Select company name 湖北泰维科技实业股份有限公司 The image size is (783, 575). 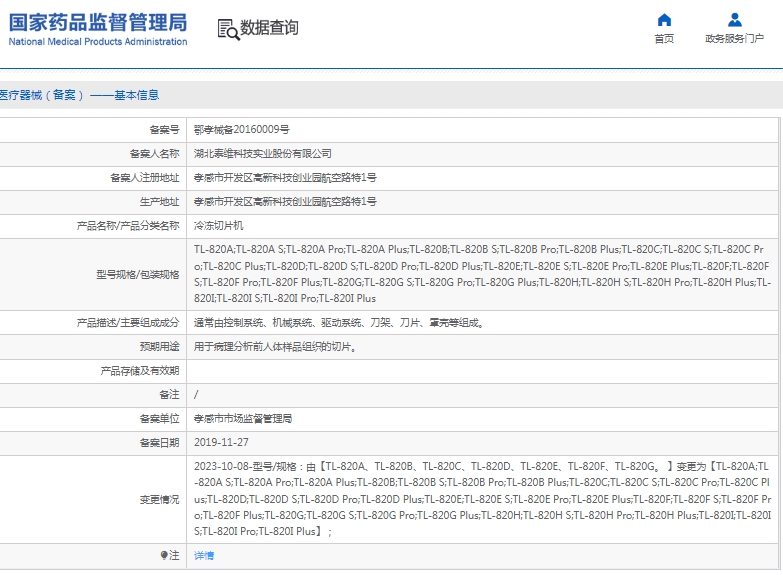point(263,154)
